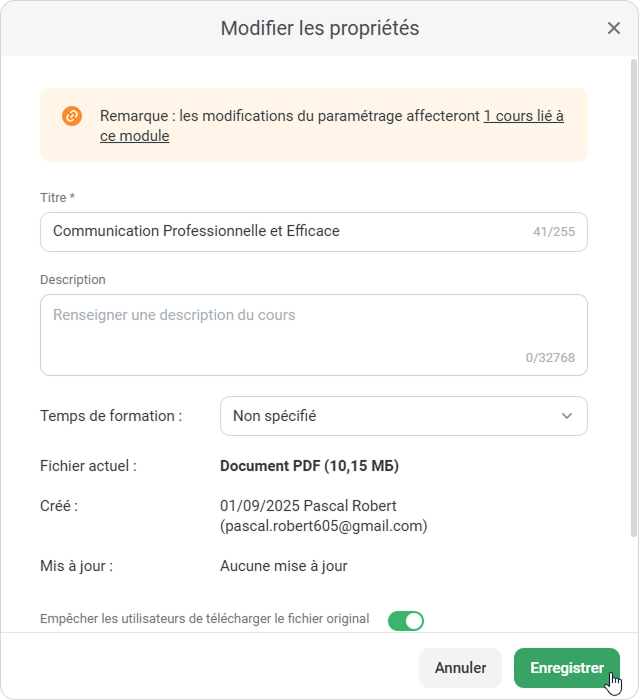The image size is (639, 700).
Task: Click the orange link icon in the note
Action: point(71,116)
